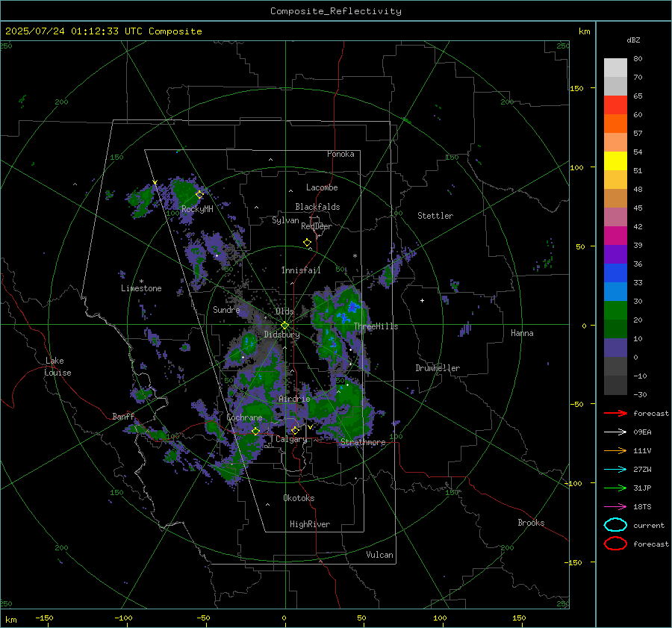Click the Lake Louise label

(57, 367)
